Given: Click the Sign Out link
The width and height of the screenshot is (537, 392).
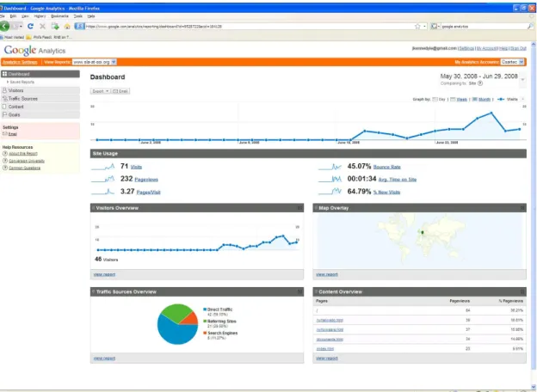Looking at the screenshot, I should pyautogui.click(x=518, y=48).
